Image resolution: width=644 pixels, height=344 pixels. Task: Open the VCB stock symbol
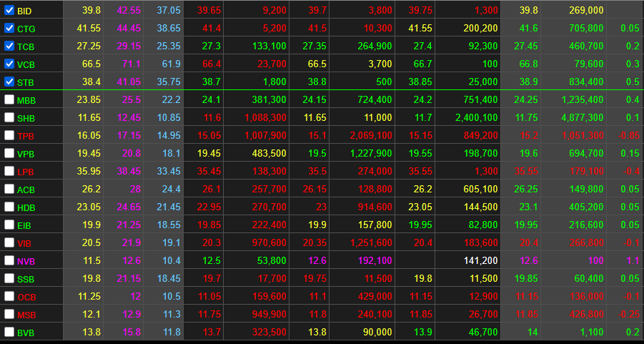26,65
